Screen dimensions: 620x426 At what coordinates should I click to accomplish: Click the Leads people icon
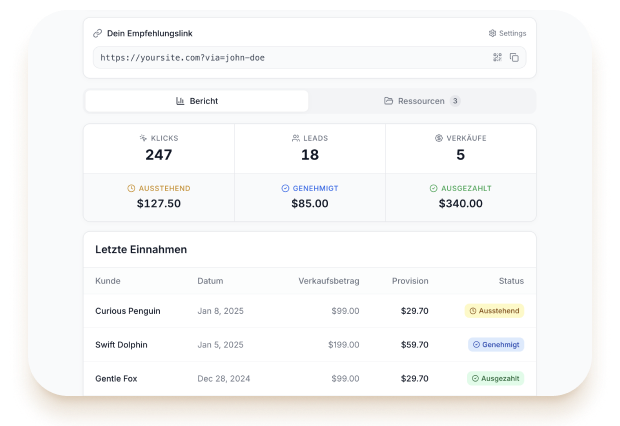pos(296,138)
